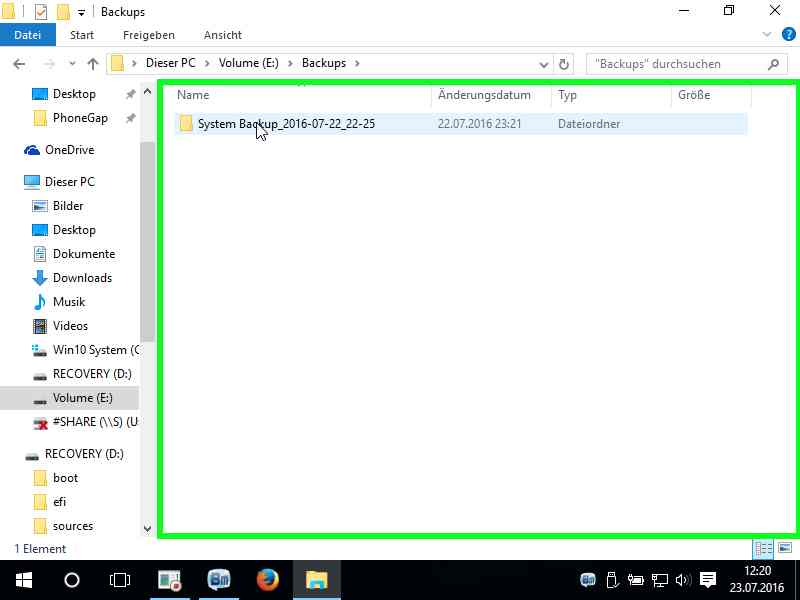800x600 pixels.
Task: Click the Dateiordner type cell
Action: (589, 124)
